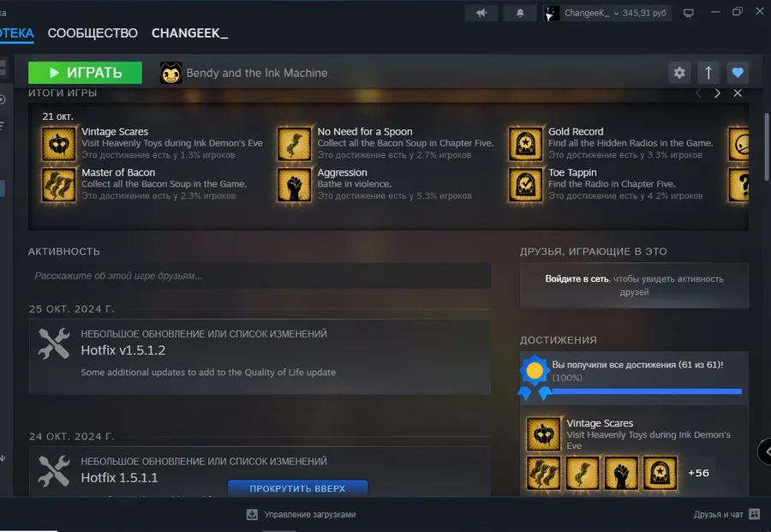The height and width of the screenshot is (532, 771).
Task: Click the Bendy game icon in the header
Action: pyautogui.click(x=171, y=73)
